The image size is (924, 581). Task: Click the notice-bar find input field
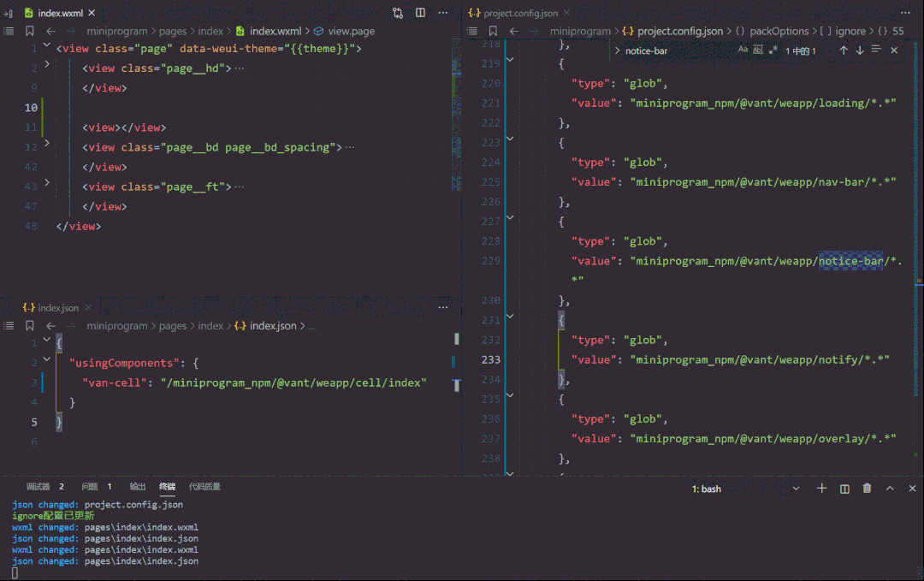click(678, 50)
